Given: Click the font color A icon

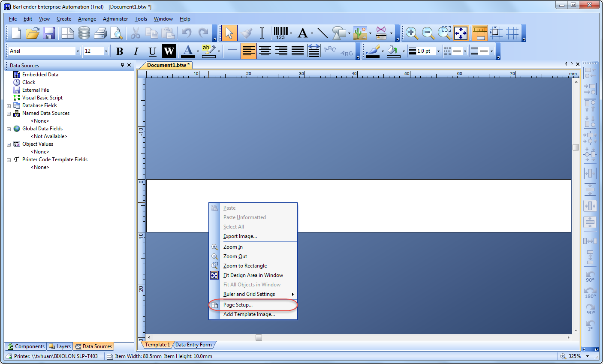Looking at the screenshot, I should click(x=187, y=51).
